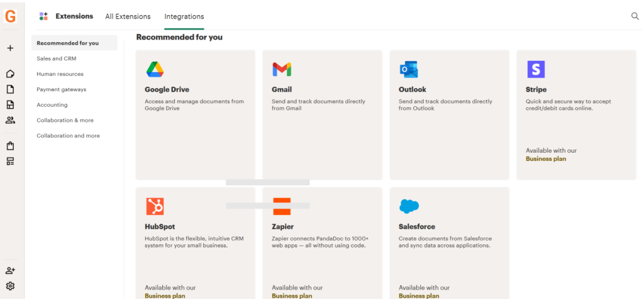
Task: Open the Forms layout icon in sidebar
Action: tap(10, 161)
